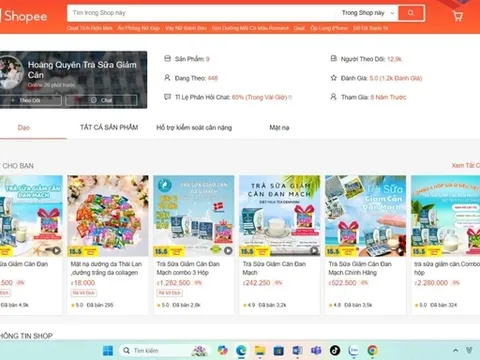Open the Shopee logo home link
Image resolution: width=480 pixels, height=360 pixels.
pos(24,16)
